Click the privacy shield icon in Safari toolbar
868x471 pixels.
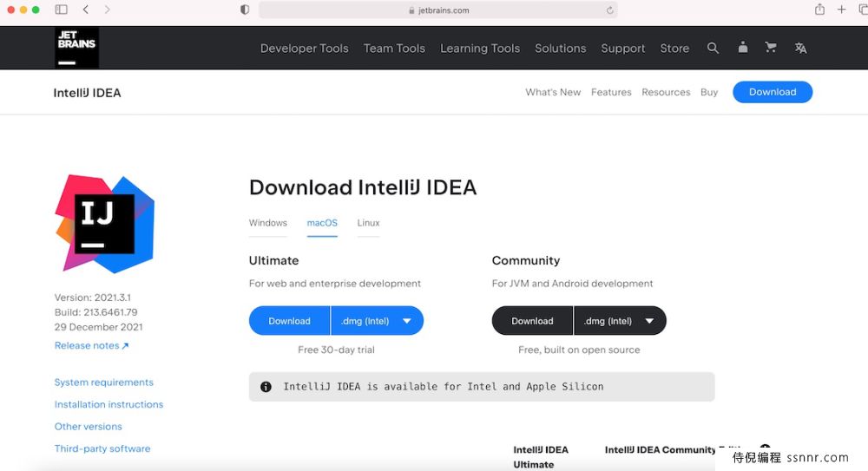click(x=245, y=10)
